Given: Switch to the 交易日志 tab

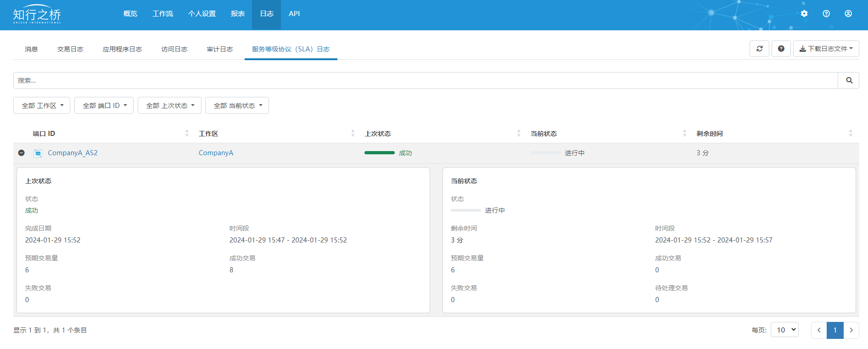Looking at the screenshot, I should 70,49.
